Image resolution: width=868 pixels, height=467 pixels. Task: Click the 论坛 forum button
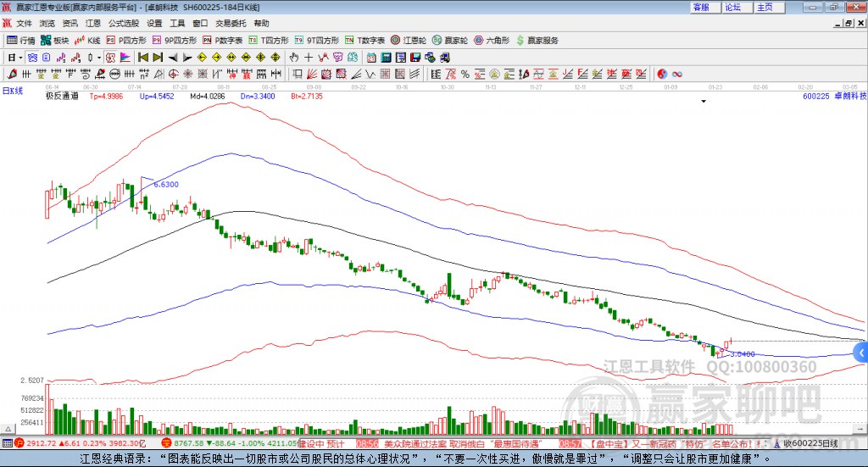737,7
